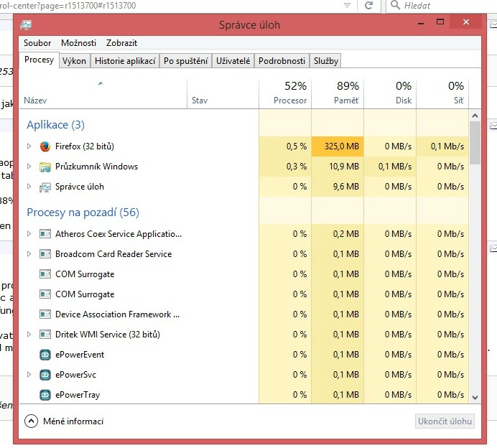The height and width of the screenshot is (448, 497).
Task: Select the ePowerEvent process name
Action: tap(80, 355)
